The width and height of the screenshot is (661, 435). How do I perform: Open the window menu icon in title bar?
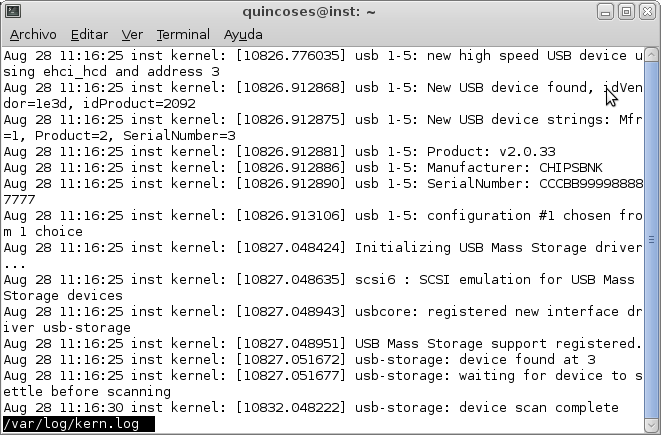click(13, 12)
